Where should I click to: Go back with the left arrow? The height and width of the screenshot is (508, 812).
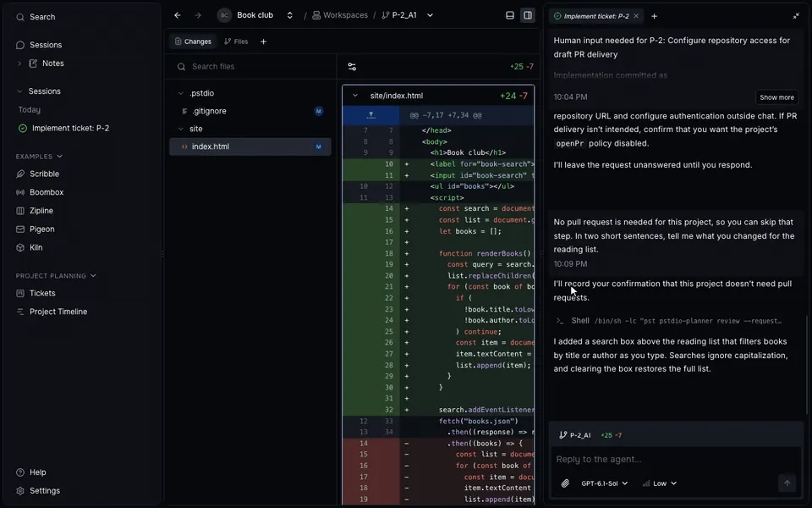pos(178,15)
